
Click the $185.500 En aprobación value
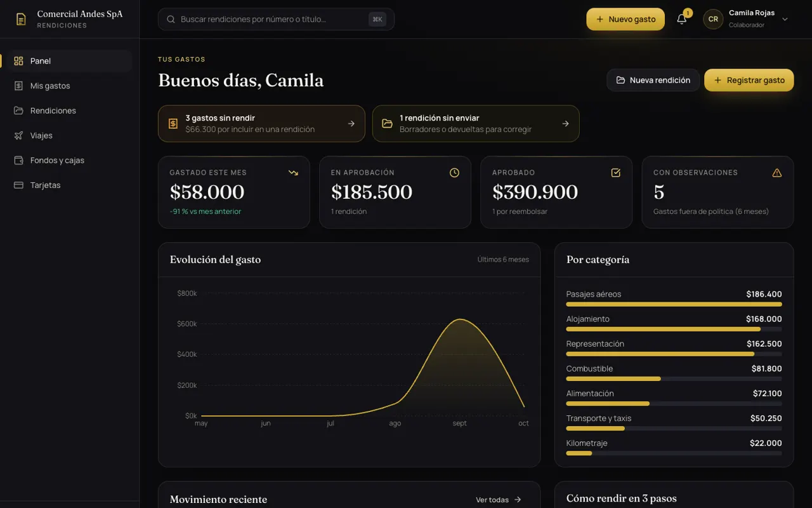[372, 192]
